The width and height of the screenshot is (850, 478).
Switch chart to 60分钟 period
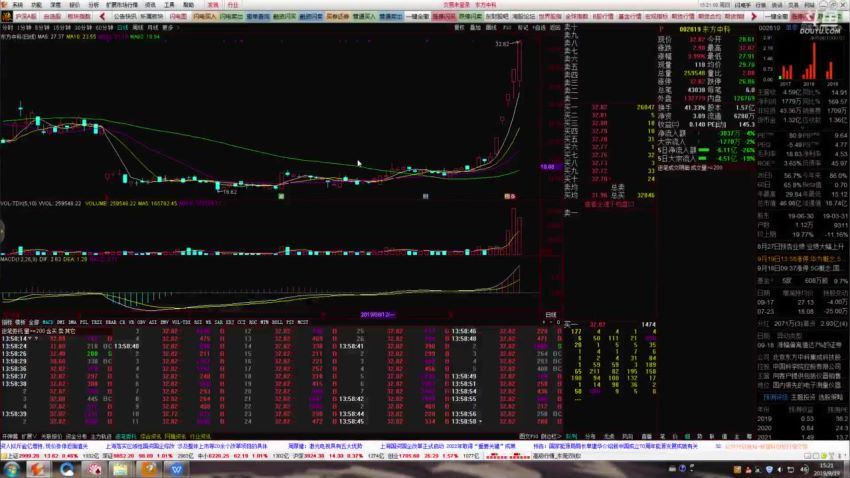tap(104, 27)
